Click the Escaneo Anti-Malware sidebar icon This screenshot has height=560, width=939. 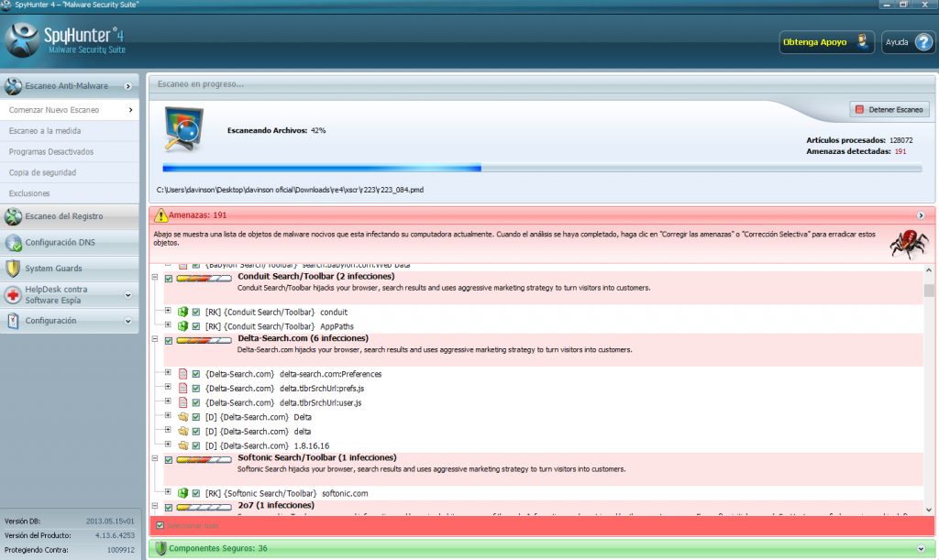(13, 86)
